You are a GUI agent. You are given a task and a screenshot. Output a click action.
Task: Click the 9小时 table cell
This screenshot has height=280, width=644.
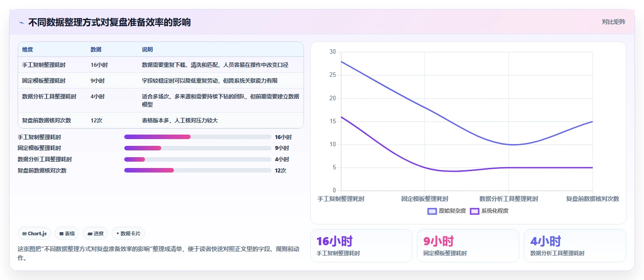[98, 81]
